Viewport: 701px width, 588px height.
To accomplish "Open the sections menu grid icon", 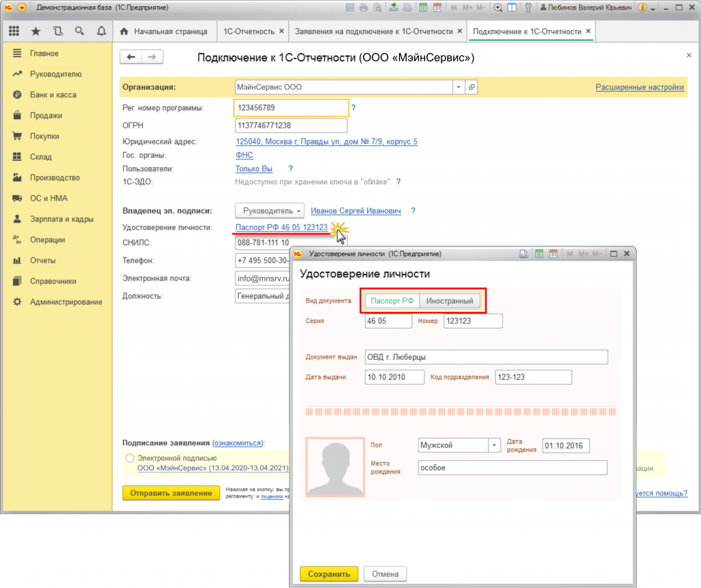I will tap(14, 31).
